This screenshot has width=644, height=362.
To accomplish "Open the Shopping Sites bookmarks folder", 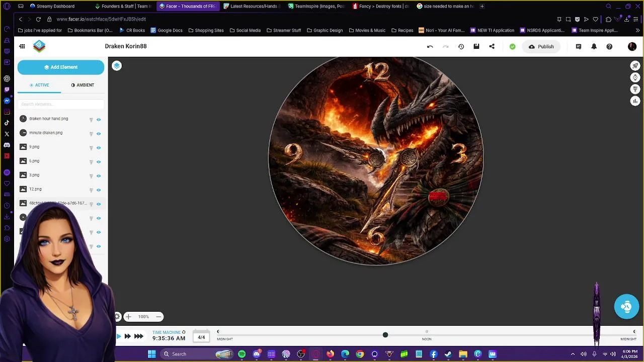I will pos(206,30).
